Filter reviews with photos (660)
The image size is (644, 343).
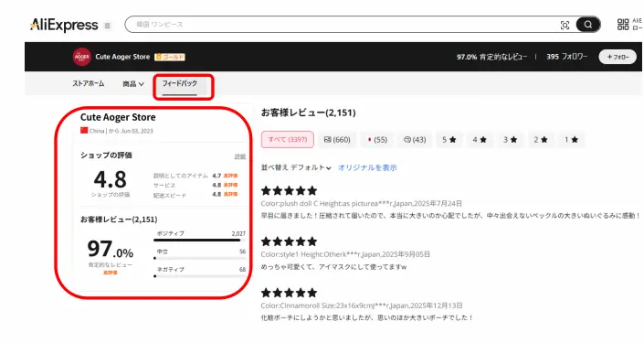[x=337, y=140]
